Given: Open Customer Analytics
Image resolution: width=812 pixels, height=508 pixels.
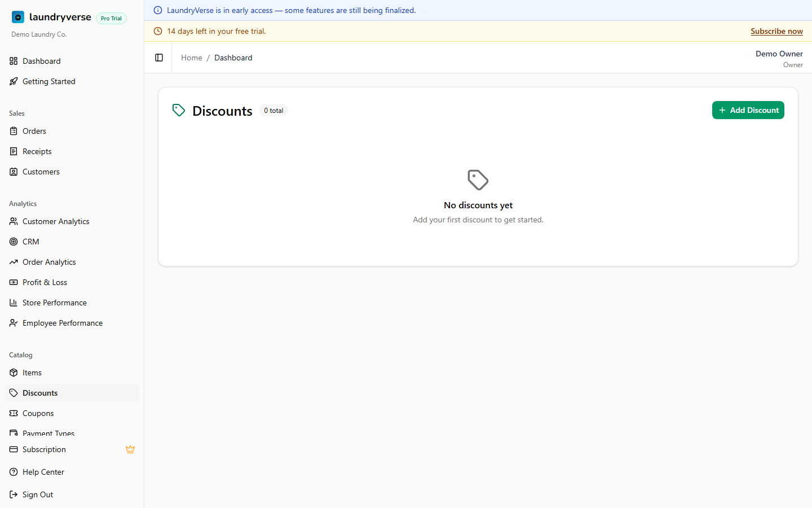Looking at the screenshot, I should (x=72, y=221).
